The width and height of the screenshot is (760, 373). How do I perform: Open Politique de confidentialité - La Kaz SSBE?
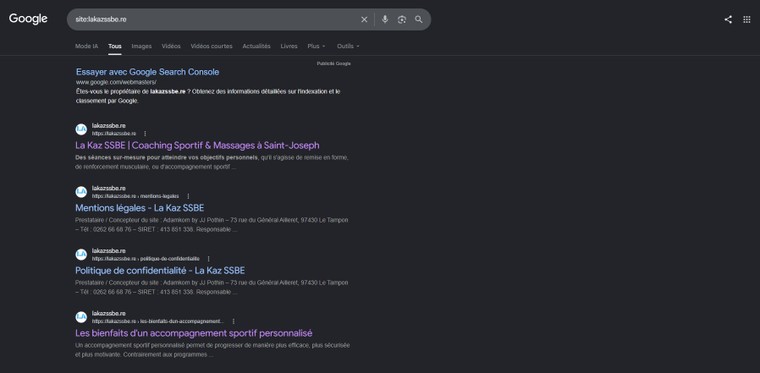[160, 270]
